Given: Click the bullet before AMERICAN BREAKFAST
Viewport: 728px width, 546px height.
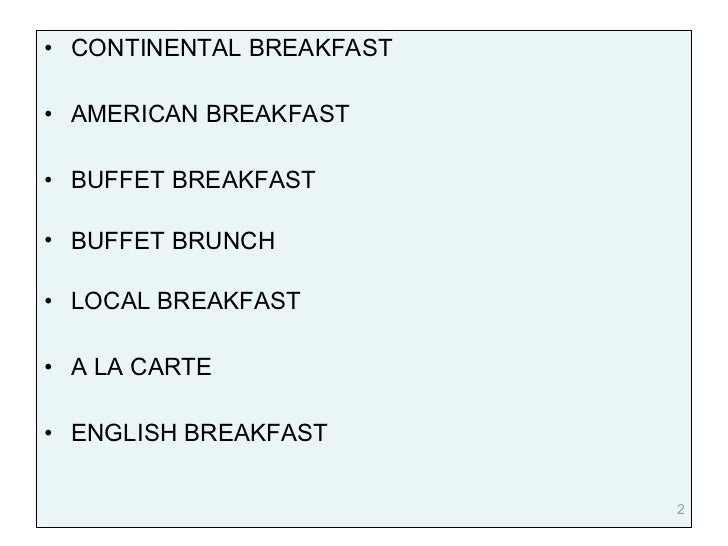Looking at the screenshot, I should coord(48,115).
